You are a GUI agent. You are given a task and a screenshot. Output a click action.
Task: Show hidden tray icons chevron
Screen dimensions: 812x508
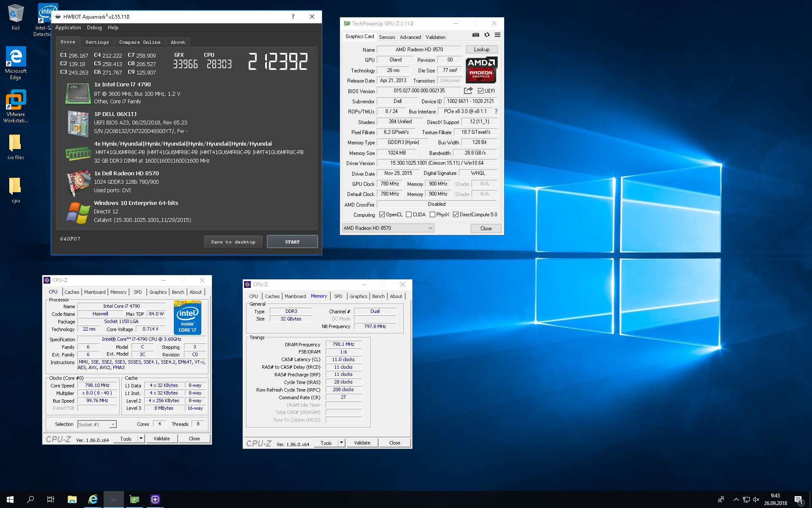coord(736,500)
